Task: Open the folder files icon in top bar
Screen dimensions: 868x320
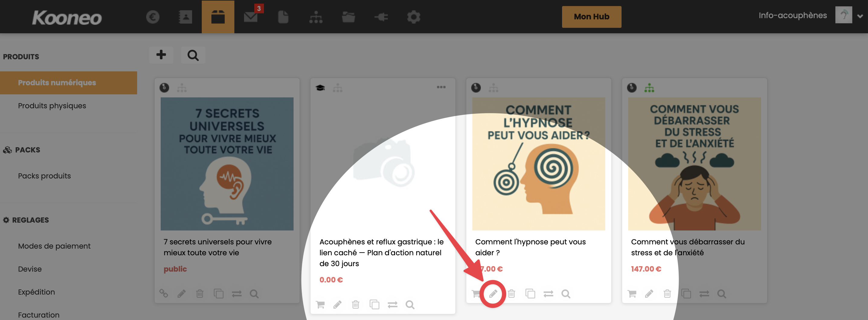Action: point(349,17)
